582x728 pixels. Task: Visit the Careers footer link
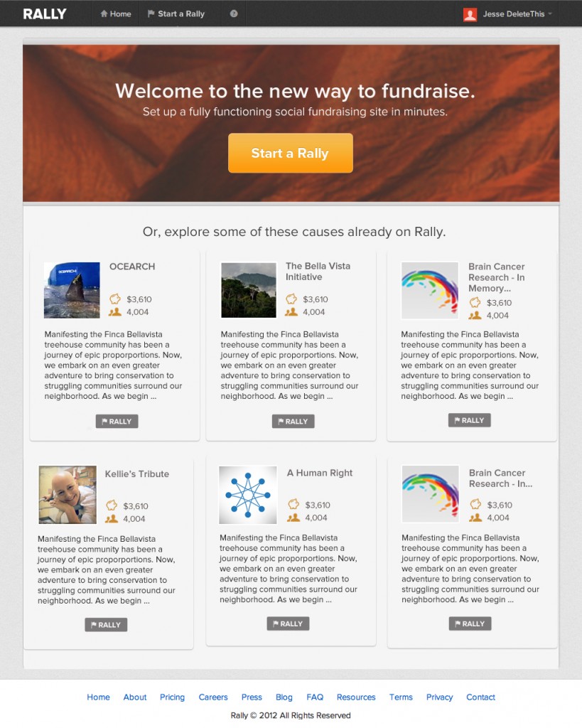[x=213, y=697]
